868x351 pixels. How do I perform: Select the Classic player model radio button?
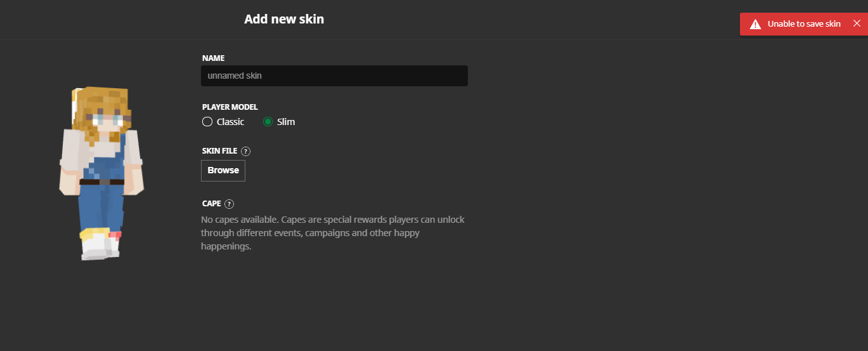pos(207,122)
